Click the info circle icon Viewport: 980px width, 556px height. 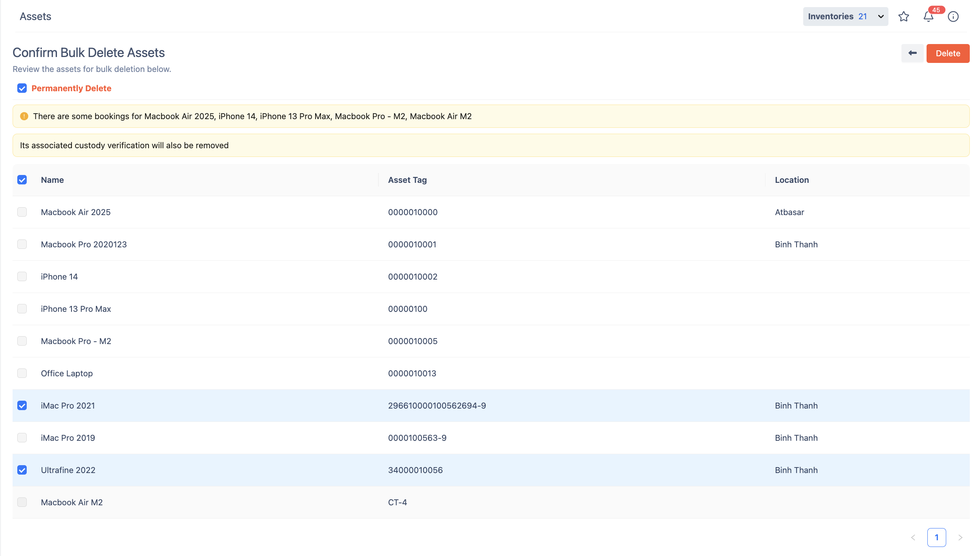coord(953,17)
